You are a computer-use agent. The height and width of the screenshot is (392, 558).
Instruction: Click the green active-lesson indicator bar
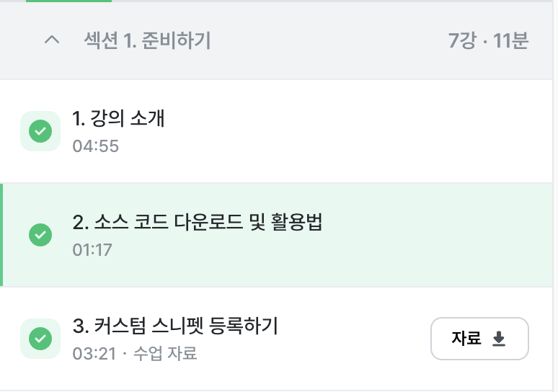point(1,235)
